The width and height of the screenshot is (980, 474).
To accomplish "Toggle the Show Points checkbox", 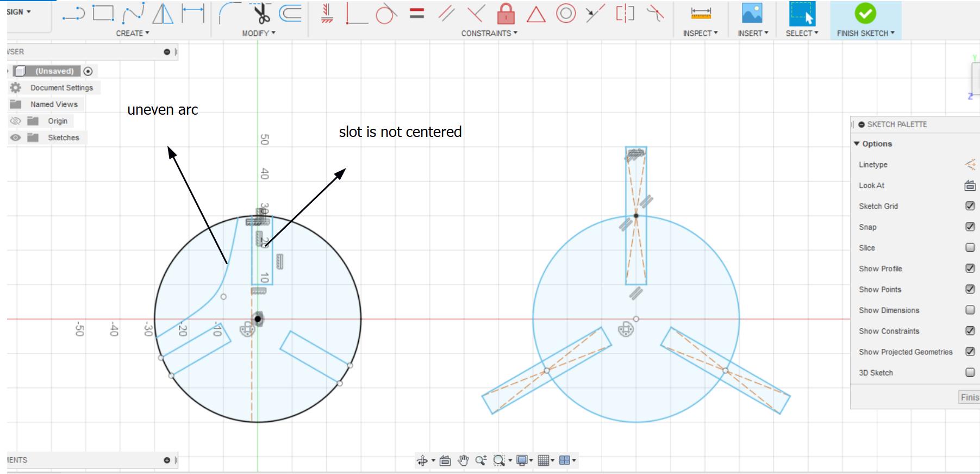I will [970, 289].
